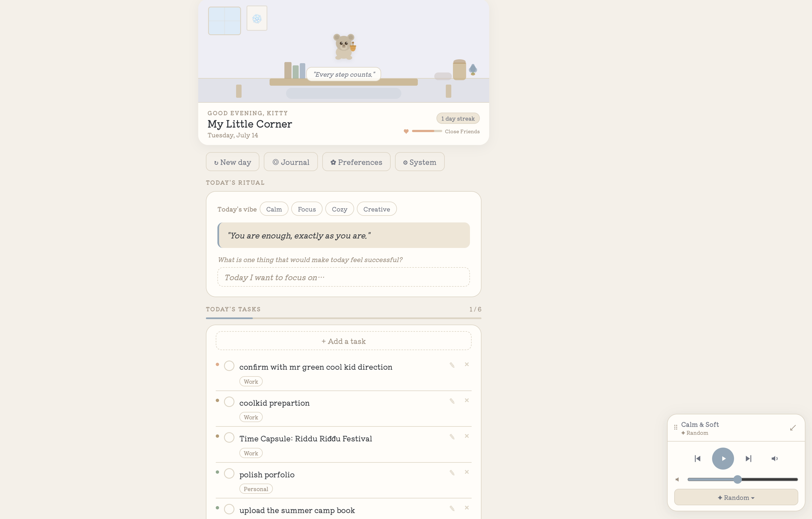Edit the 'upload the summer camp book' task
This screenshot has height=519, width=812.
452,509
